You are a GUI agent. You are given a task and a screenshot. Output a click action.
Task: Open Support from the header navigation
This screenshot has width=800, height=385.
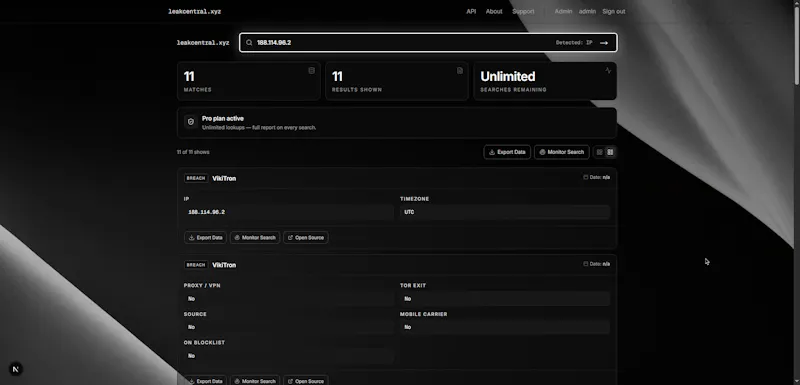tap(523, 11)
